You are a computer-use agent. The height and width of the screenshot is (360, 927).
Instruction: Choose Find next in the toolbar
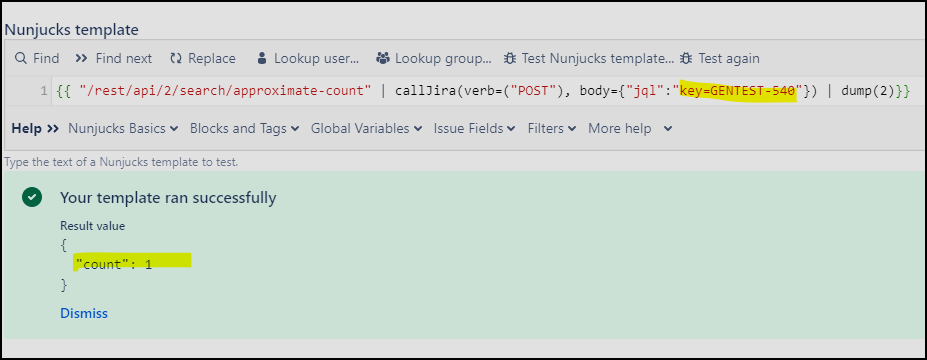(114, 59)
